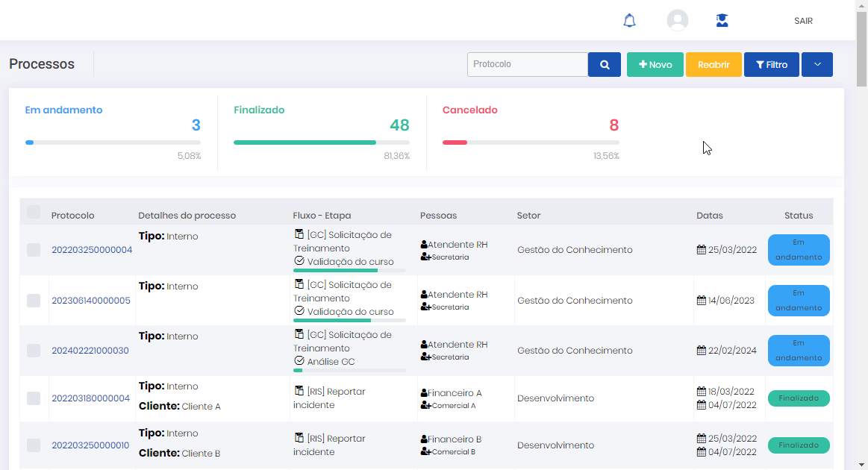Click the person icon next to Financeiro A
The height and width of the screenshot is (470, 868).
(x=424, y=393)
